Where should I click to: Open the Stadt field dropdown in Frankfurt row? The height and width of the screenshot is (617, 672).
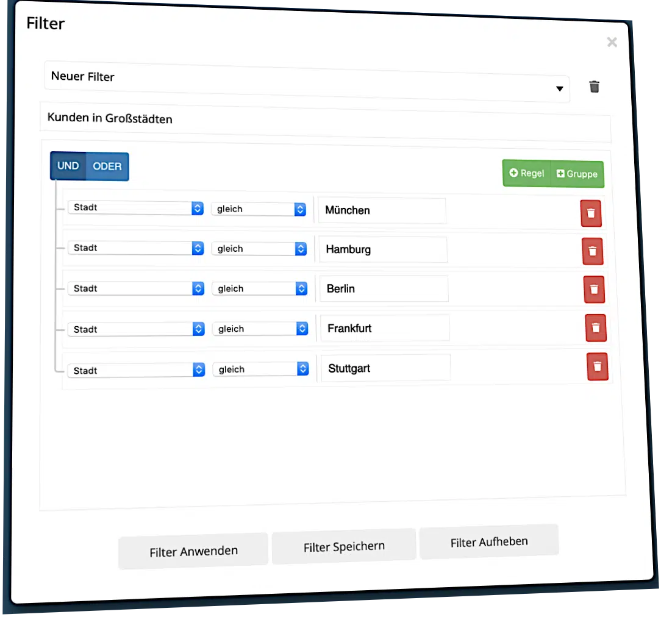(x=136, y=329)
